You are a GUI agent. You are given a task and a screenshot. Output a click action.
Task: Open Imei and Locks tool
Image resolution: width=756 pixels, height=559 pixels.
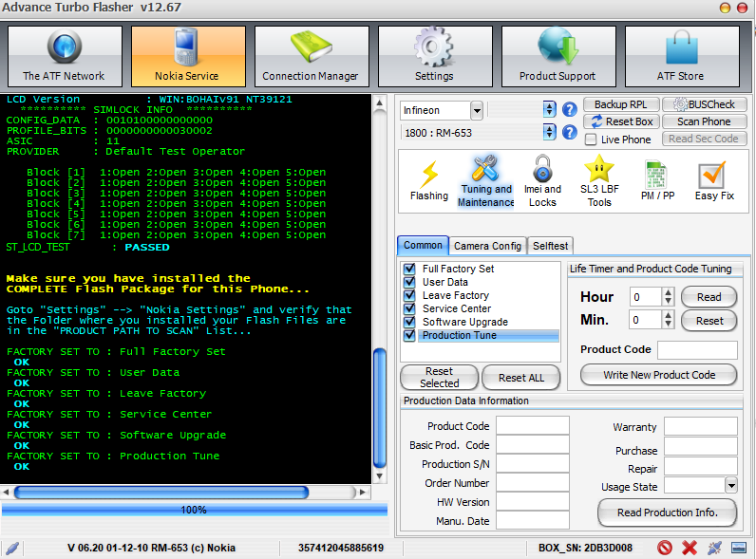pos(543,181)
